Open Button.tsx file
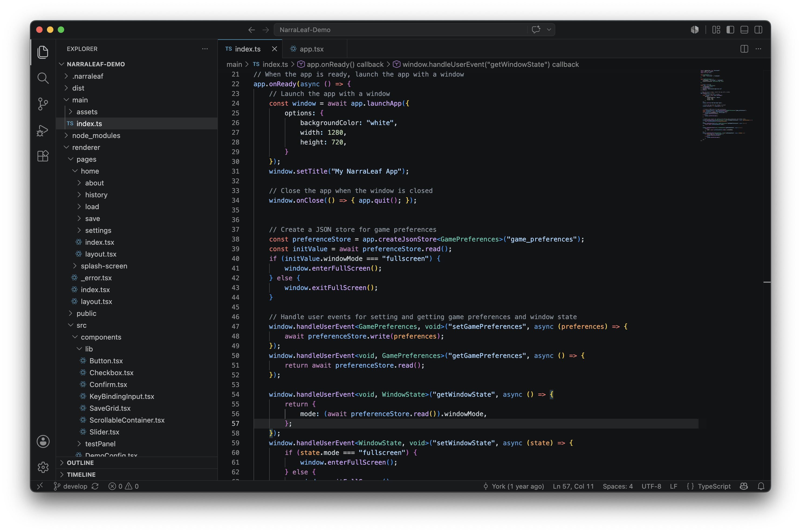801x532 pixels. click(x=137, y=361)
